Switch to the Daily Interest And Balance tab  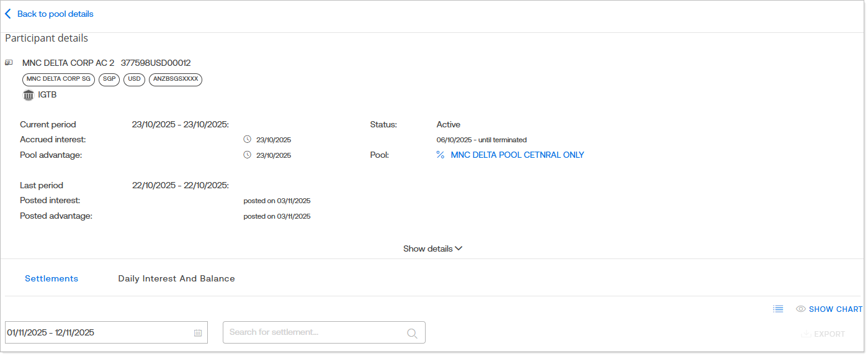(176, 279)
